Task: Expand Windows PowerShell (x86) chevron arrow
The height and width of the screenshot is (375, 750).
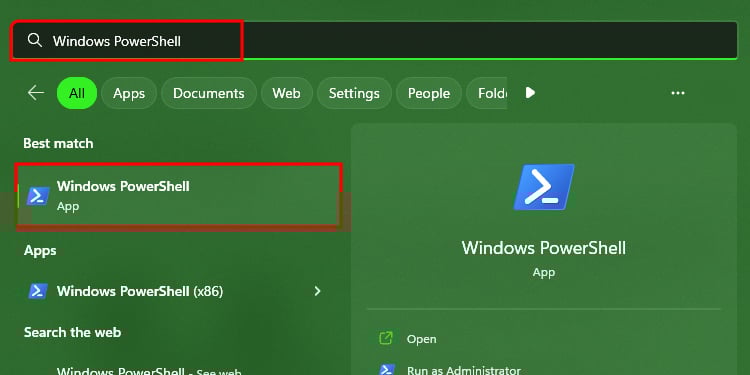Action: coord(317,291)
